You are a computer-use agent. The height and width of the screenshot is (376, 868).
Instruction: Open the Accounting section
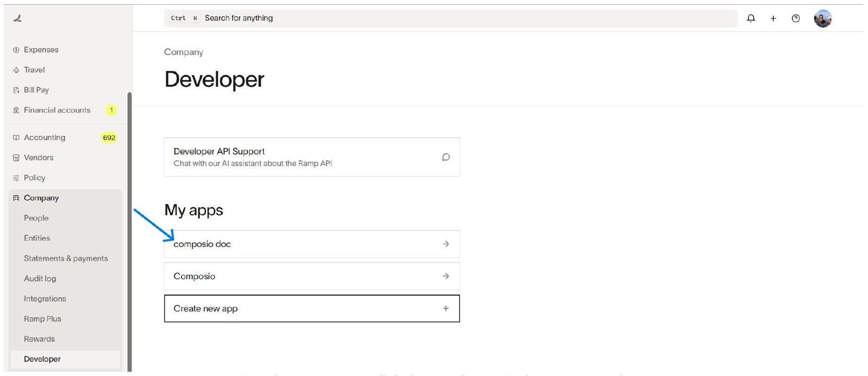[44, 137]
